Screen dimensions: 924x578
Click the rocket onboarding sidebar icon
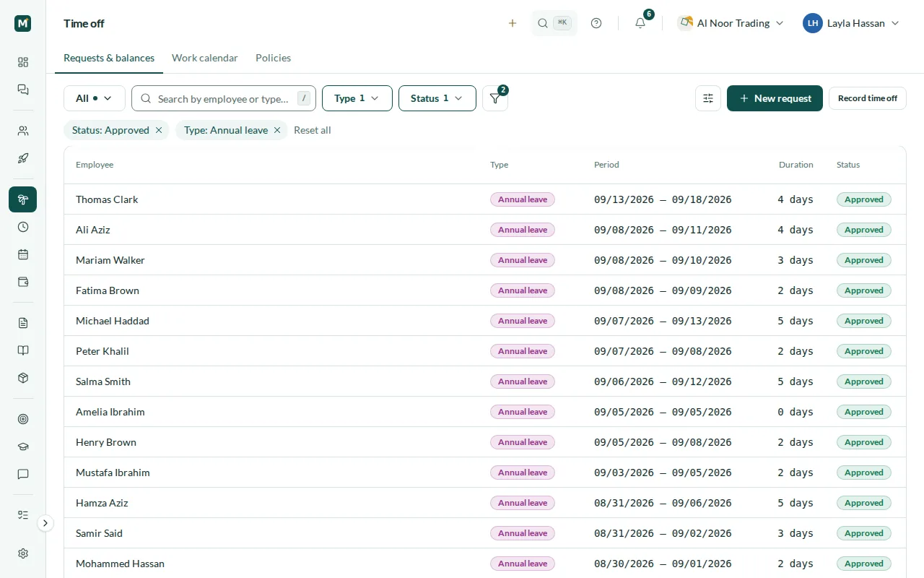pos(23,158)
